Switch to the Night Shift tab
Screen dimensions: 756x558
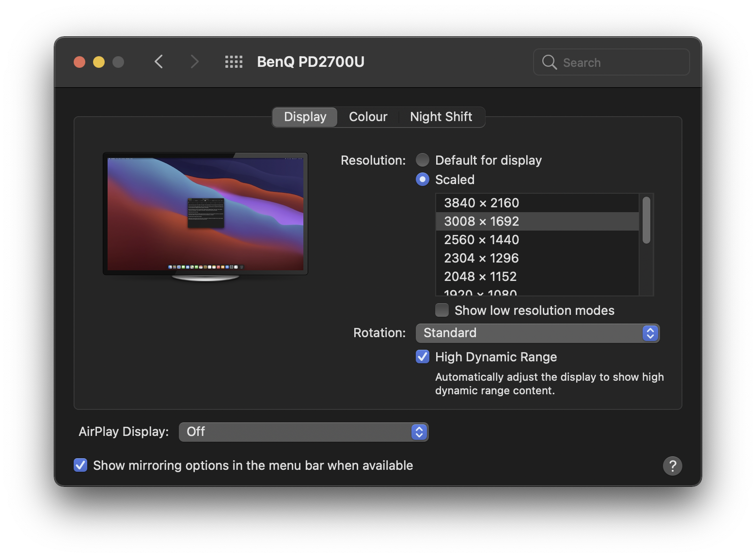click(441, 117)
